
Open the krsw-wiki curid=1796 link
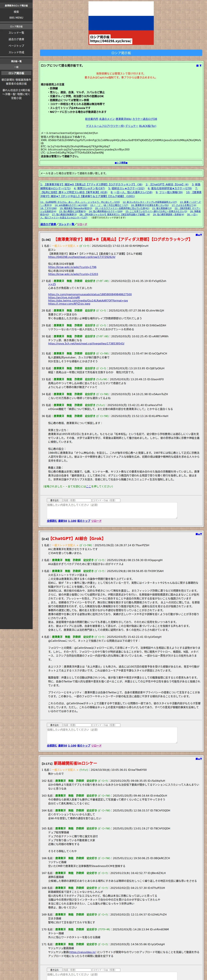[72, 267]
